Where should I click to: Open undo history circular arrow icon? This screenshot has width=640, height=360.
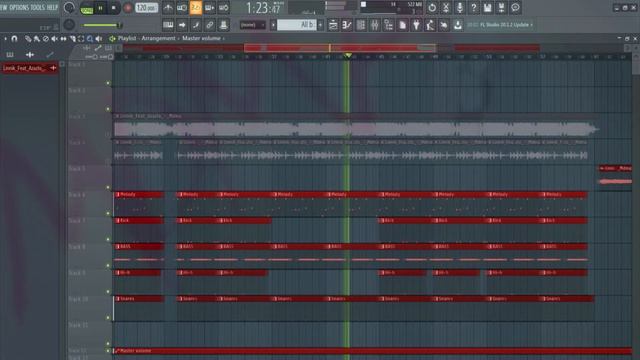[432, 7]
